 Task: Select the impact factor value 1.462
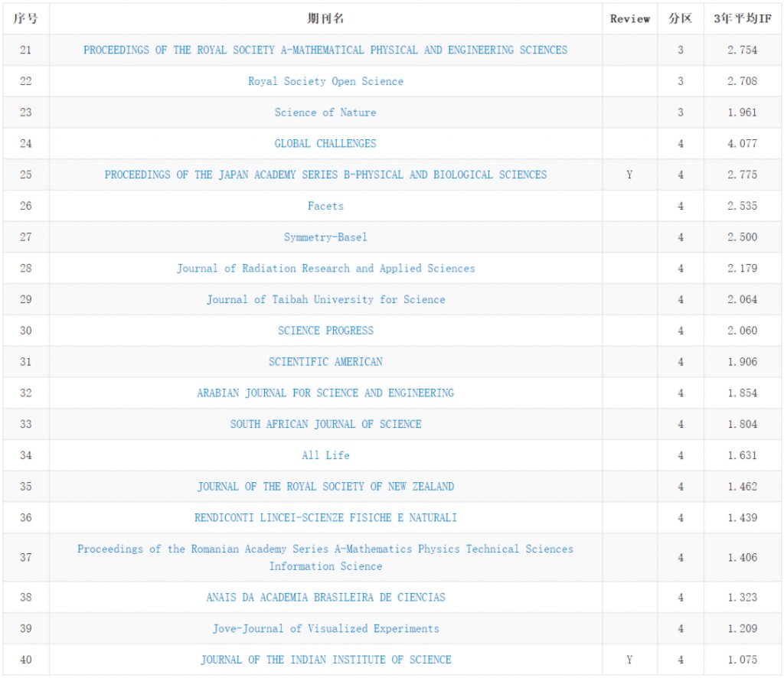pos(743,487)
